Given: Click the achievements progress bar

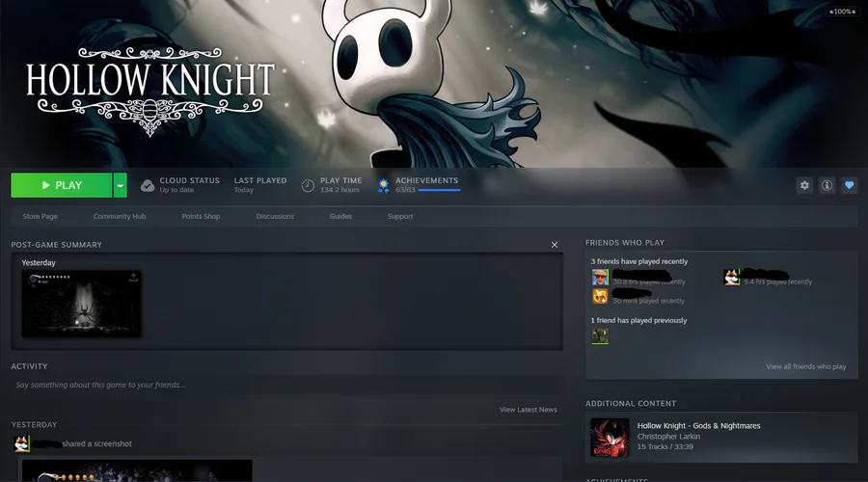Looking at the screenshot, I should [x=439, y=190].
